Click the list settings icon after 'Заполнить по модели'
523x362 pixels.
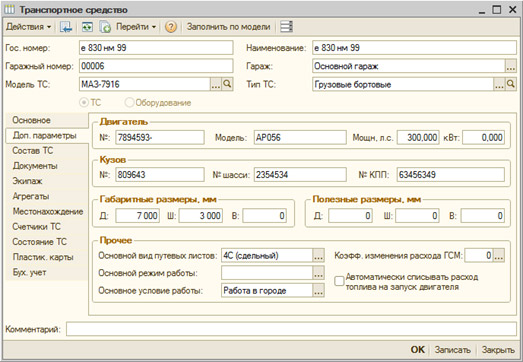point(286,27)
